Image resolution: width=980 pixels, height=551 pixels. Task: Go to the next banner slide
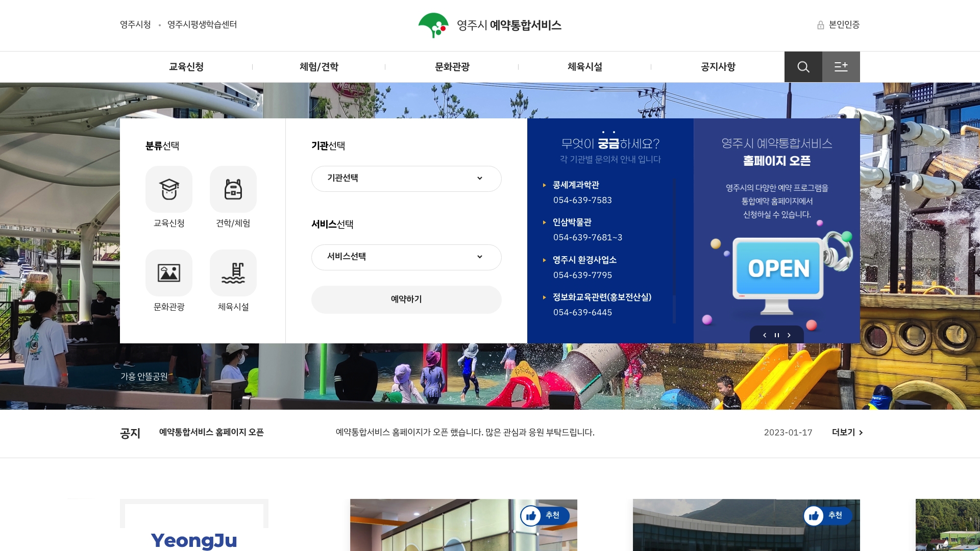click(x=789, y=335)
